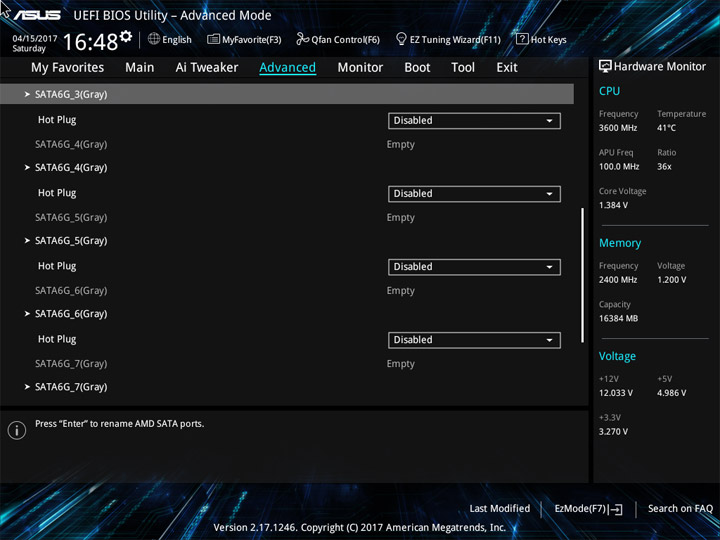Open the Ai Tweaker tab
The width and height of the screenshot is (720, 540).
pyautogui.click(x=207, y=68)
